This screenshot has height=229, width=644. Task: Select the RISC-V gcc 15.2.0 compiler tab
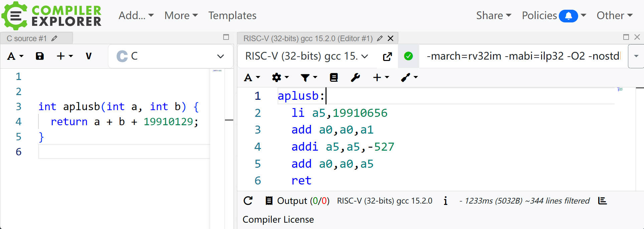tap(308, 39)
